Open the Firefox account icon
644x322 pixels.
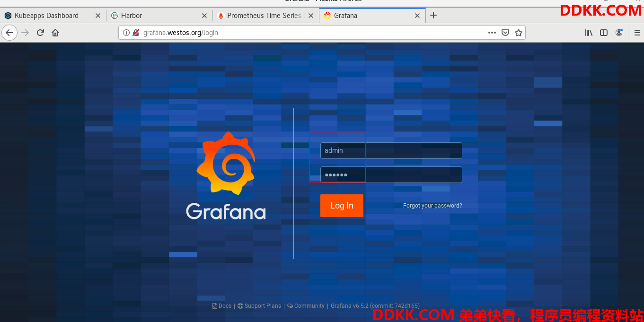[x=619, y=33]
